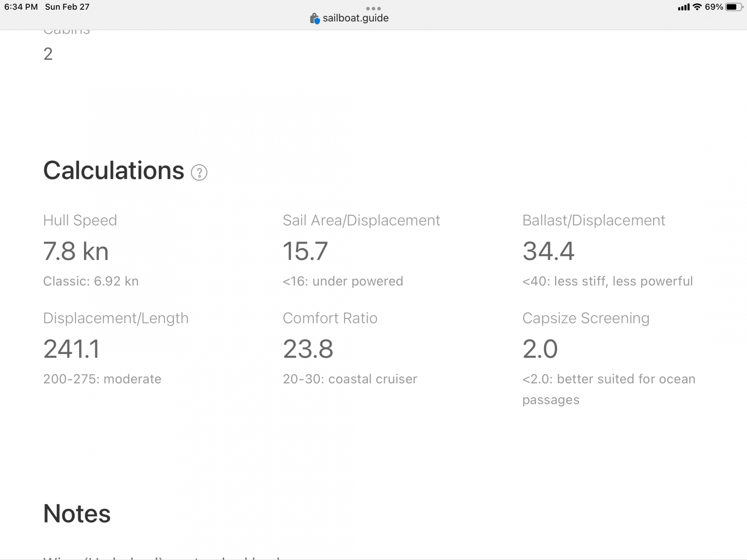Viewport: 747px width, 560px height.
Task: Click the Ballast/Displacement 34.4 value
Action: tap(548, 251)
